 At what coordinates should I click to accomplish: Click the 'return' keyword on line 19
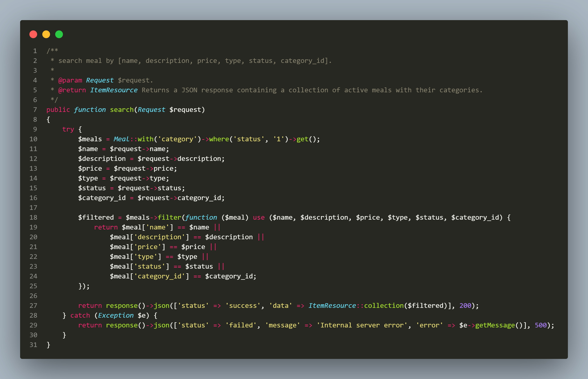[106, 227]
